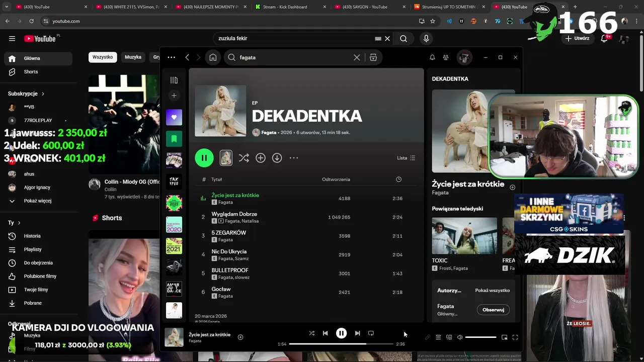Open the Fagata artist link under the EP title
Image resolution: width=644 pixels, height=362 pixels.
[269, 132]
